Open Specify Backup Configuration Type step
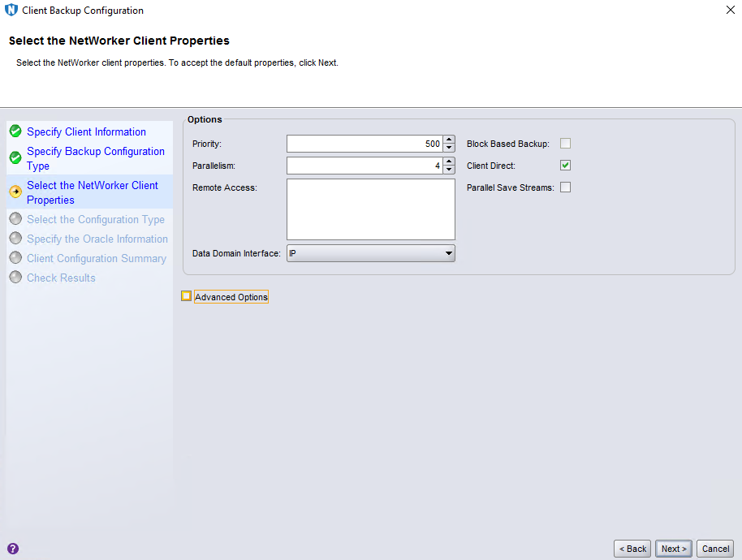This screenshot has width=742, height=560. coord(95,158)
